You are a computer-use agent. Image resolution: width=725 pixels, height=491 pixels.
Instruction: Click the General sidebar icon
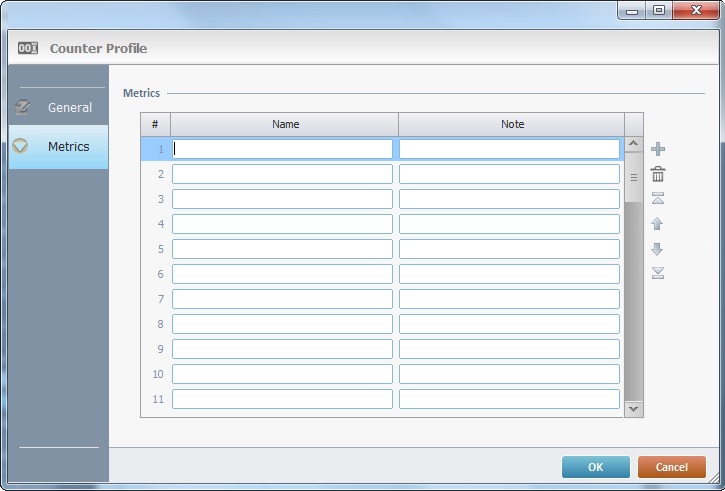pyautogui.click(x=23, y=107)
